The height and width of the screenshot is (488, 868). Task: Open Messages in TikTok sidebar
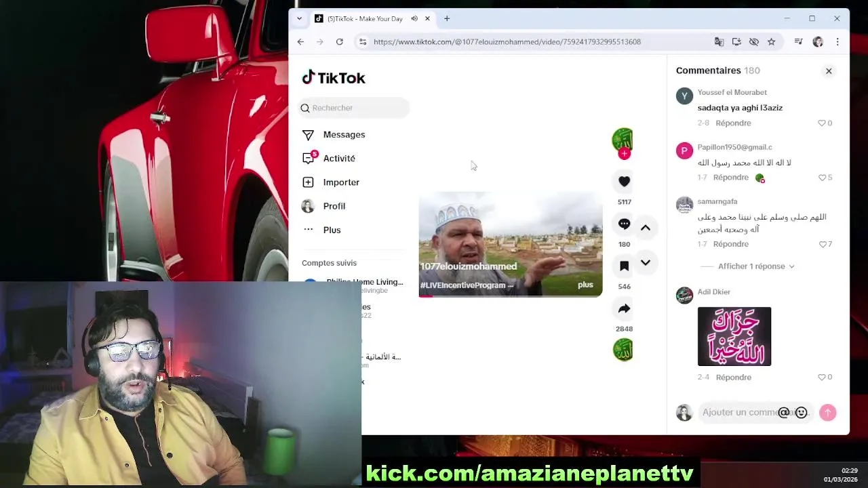[x=334, y=134]
